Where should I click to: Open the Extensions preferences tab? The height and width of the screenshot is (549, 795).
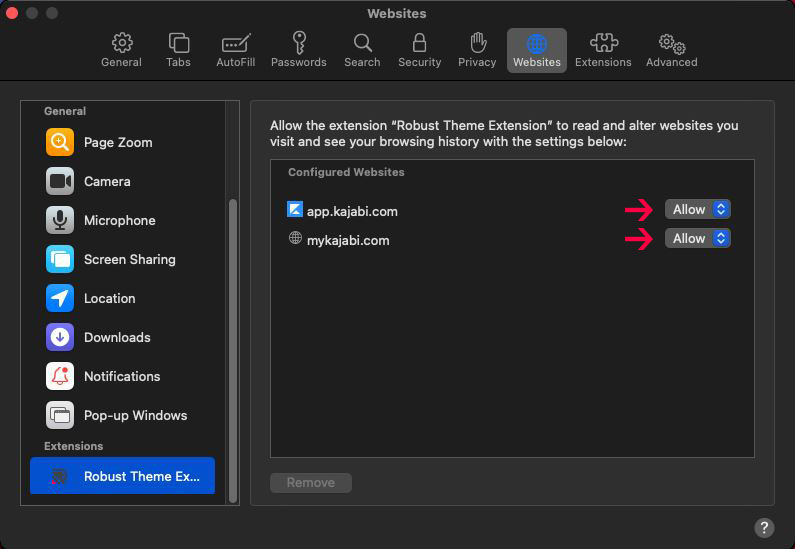(x=603, y=50)
